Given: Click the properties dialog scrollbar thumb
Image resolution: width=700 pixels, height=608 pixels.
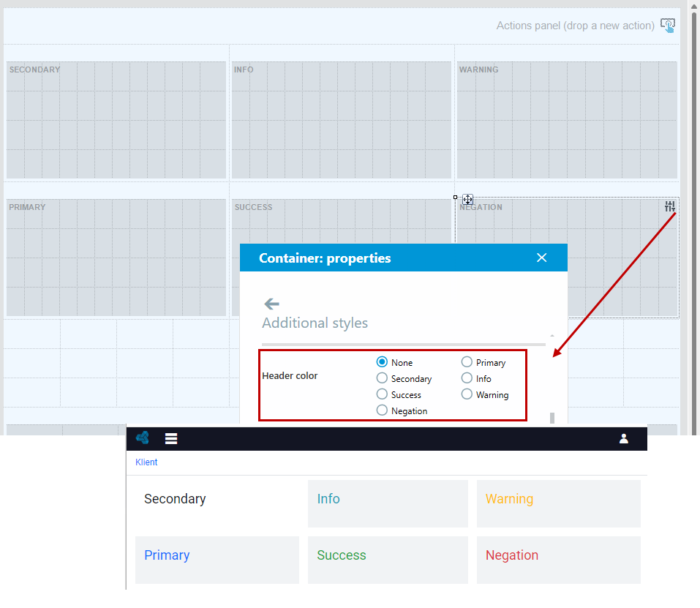Looking at the screenshot, I should tap(552, 418).
